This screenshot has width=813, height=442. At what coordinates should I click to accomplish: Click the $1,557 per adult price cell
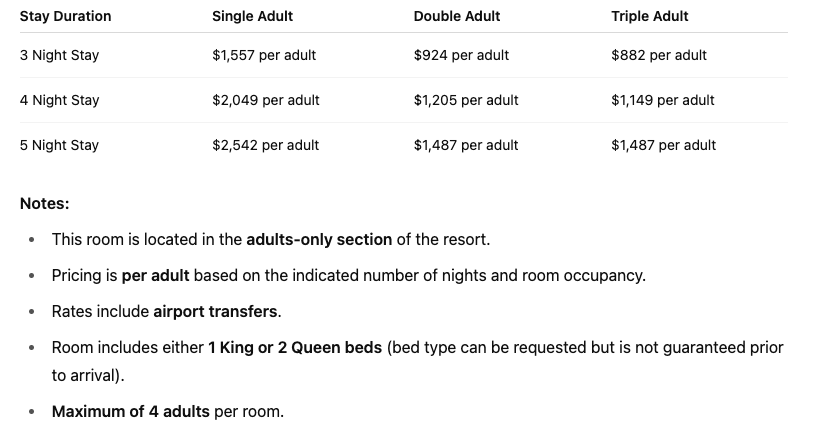pyautogui.click(x=264, y=55)
